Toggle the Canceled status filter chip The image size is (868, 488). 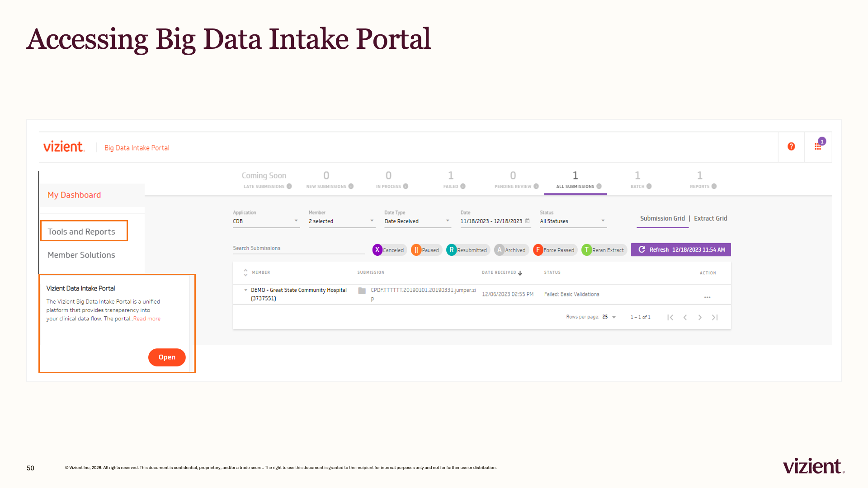[389, 250]
